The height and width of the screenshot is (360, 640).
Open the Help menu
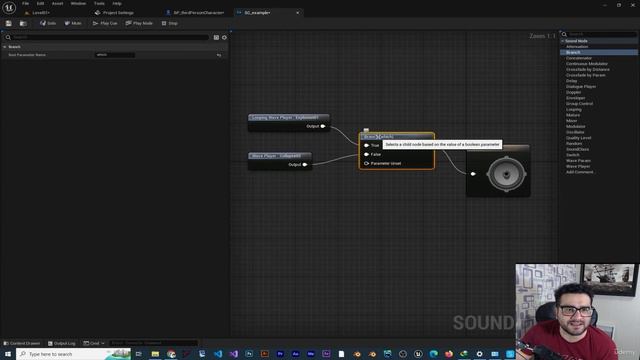[117, 3]
